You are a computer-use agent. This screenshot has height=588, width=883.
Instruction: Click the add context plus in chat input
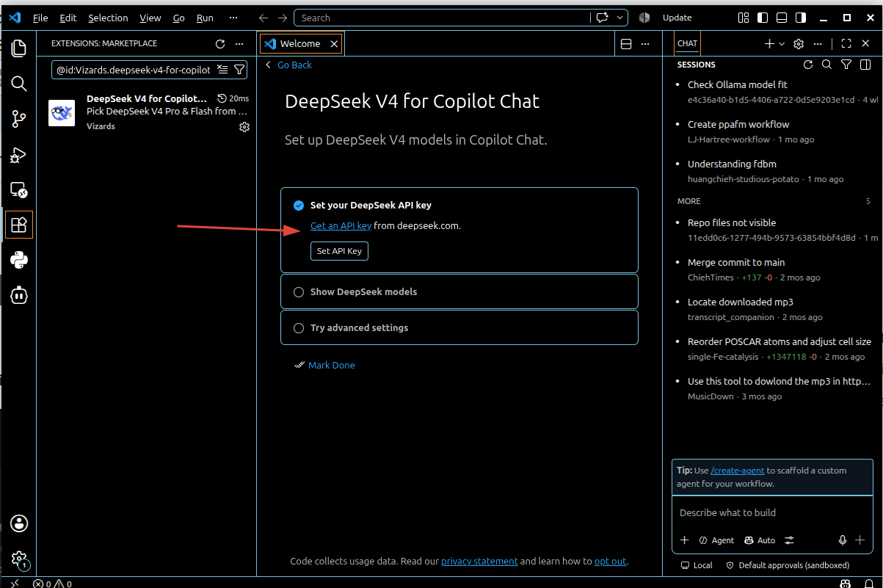(x=685, y=540)
